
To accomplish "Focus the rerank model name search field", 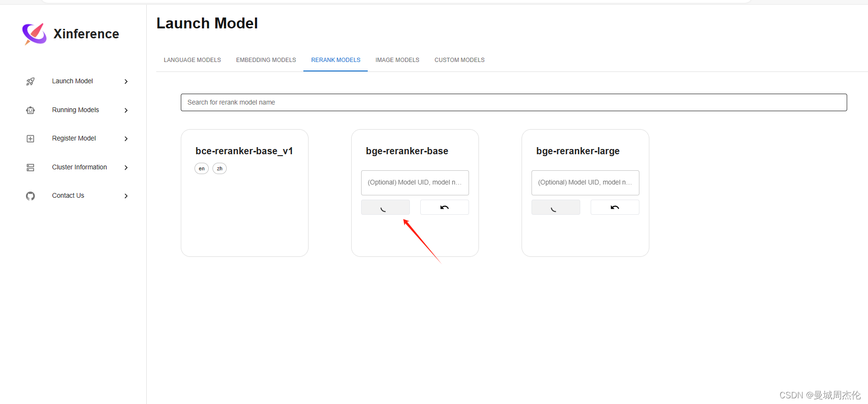I will [514, 102].
